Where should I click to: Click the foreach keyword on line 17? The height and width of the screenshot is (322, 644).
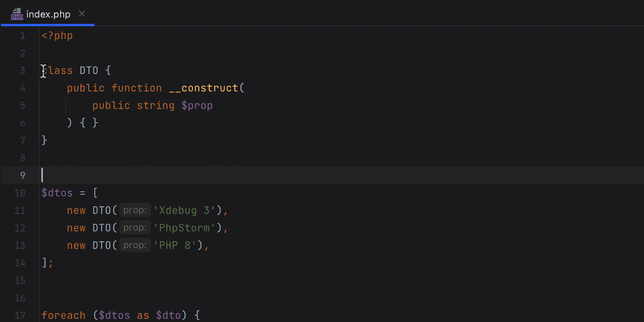(x=64, y=316)
